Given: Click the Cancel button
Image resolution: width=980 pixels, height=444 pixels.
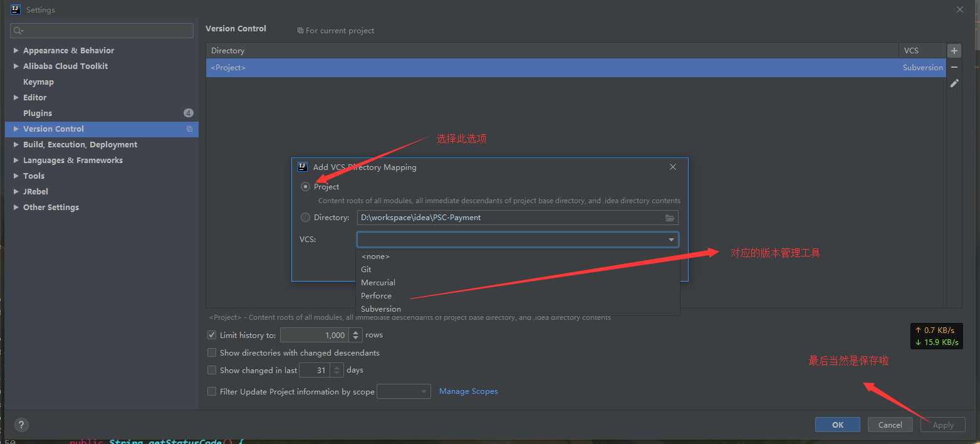Looking at the screenshot, I should 890,425.
